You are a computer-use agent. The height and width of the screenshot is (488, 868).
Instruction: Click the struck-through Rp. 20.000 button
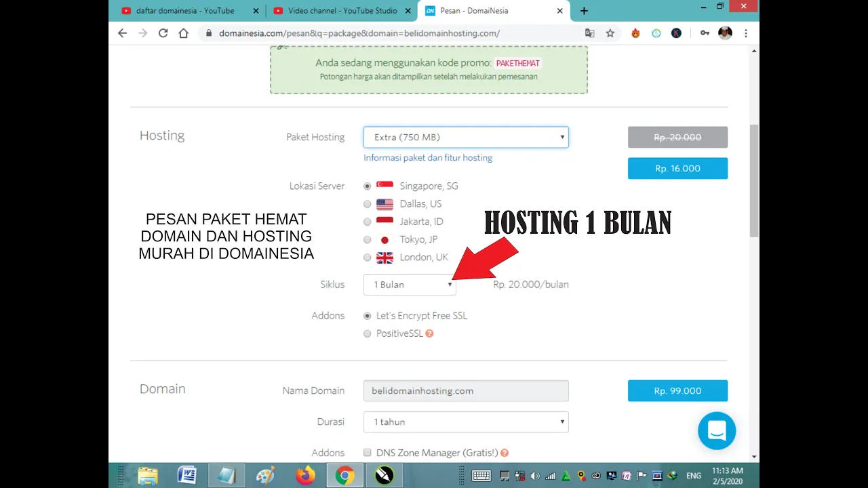tap(677, 137)
